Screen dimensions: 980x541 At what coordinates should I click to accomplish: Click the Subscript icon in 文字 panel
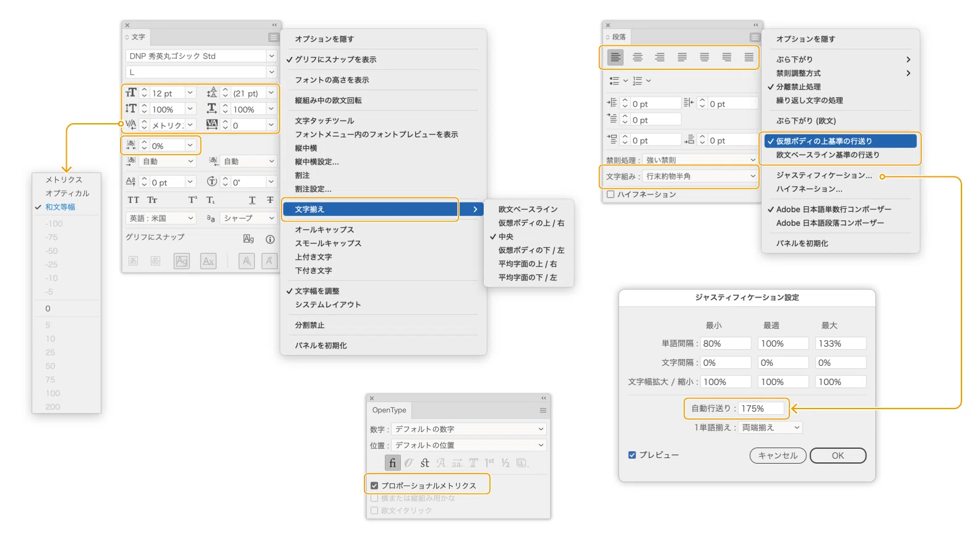tap(210, 200)
